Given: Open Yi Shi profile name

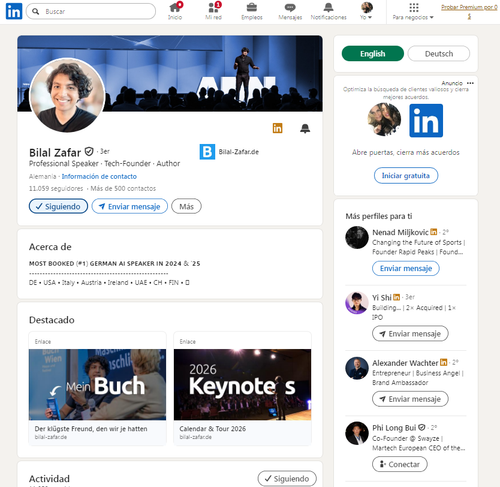Looking at the screenshot, I should click(382, 297).
